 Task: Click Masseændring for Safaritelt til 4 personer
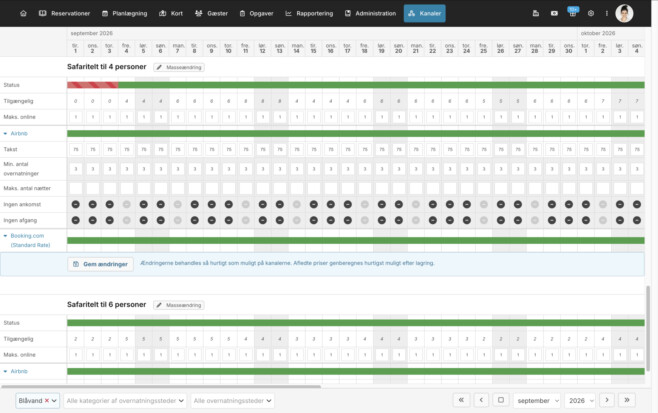click(x=179, y=67)
